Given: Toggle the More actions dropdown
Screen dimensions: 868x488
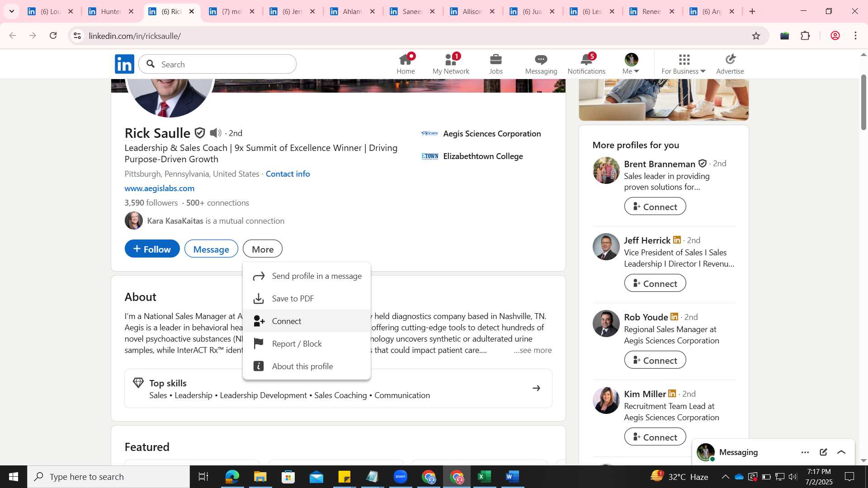Looking at the screenshot, I should (x=263, y=249).
